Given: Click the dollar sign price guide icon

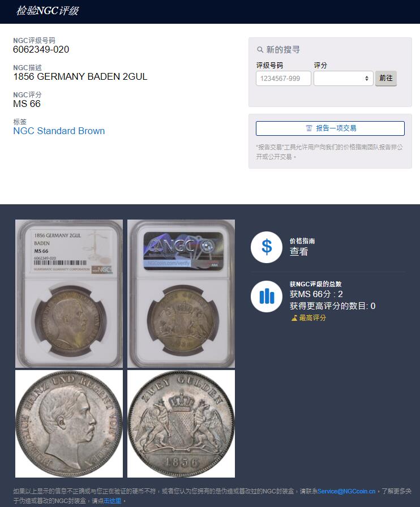Looking at the screenshot, I should (267, 247).
